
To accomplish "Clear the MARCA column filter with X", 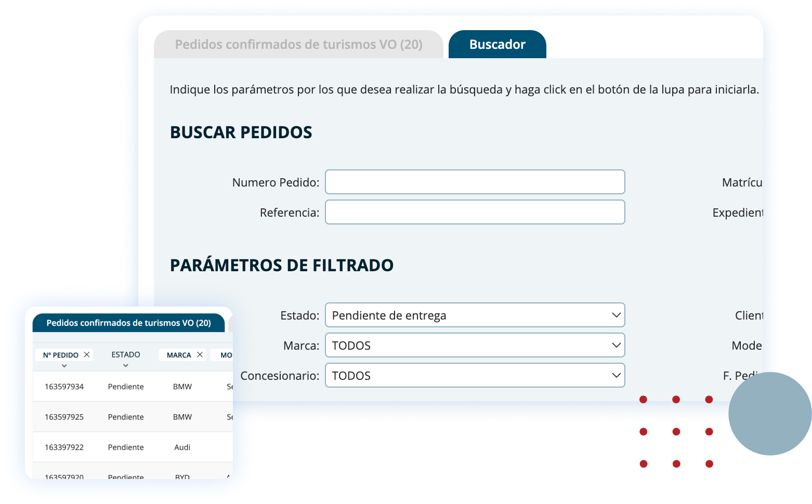I will point(200,355).
